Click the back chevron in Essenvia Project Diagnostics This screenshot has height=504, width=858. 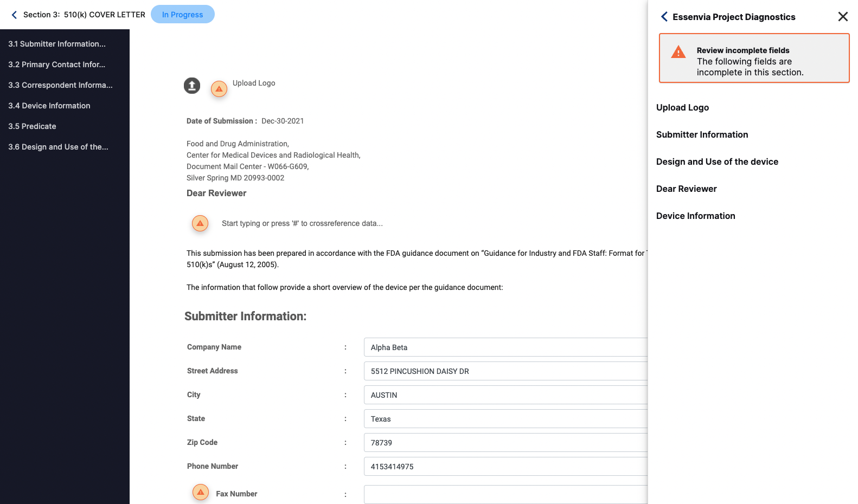coord(664,17)
